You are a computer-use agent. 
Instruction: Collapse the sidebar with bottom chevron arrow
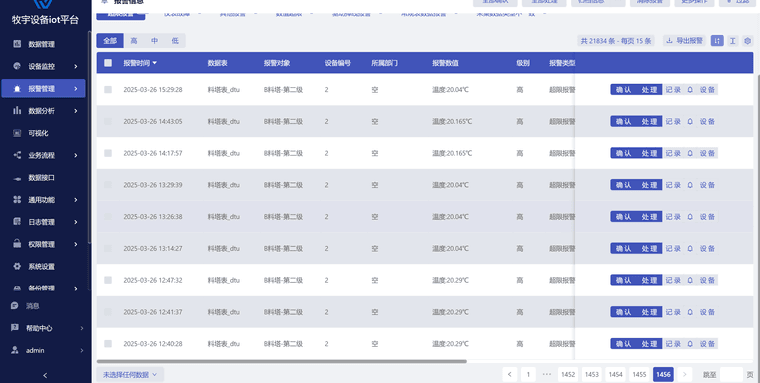[45, 375]
